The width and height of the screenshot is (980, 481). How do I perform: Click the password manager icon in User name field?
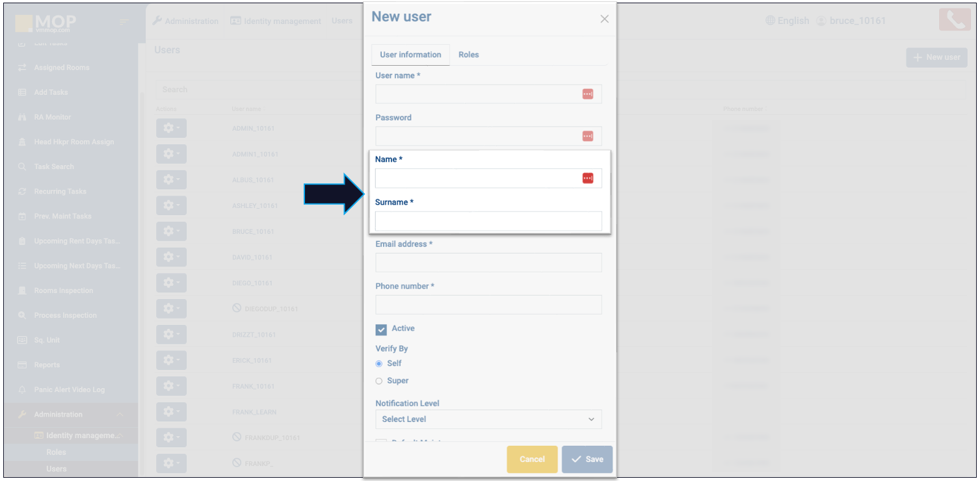[587, 94]
